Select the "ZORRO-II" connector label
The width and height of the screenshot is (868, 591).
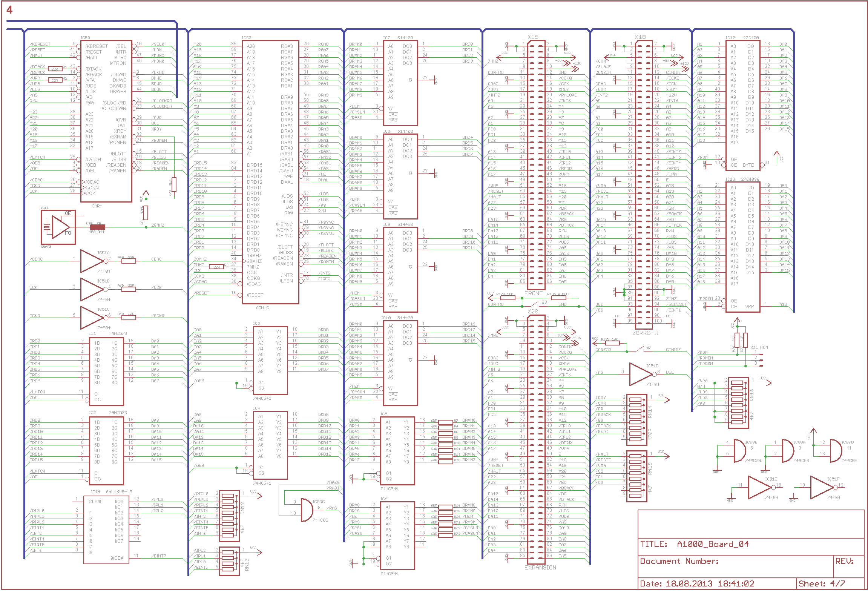tap(645, 333)
